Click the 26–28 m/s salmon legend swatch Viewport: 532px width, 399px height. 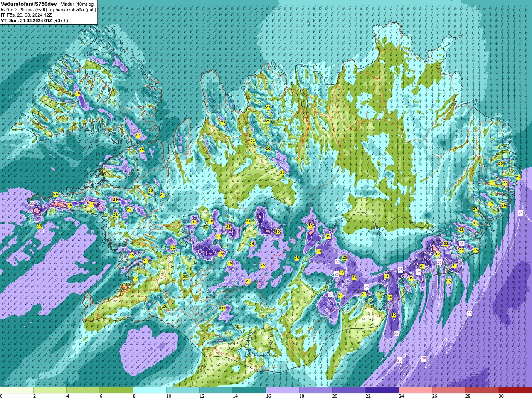[x=449, y=390]
